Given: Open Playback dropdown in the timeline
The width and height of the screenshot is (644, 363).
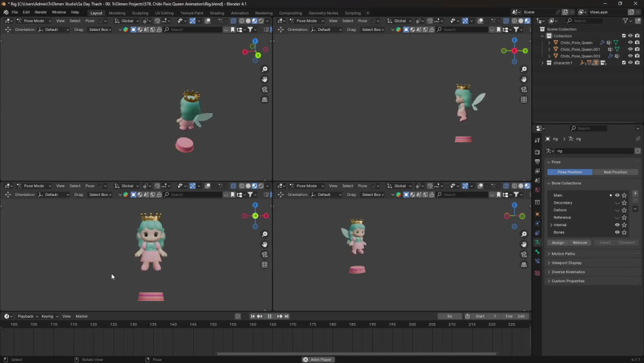Looking at the screenshot, I should [28, 316].
